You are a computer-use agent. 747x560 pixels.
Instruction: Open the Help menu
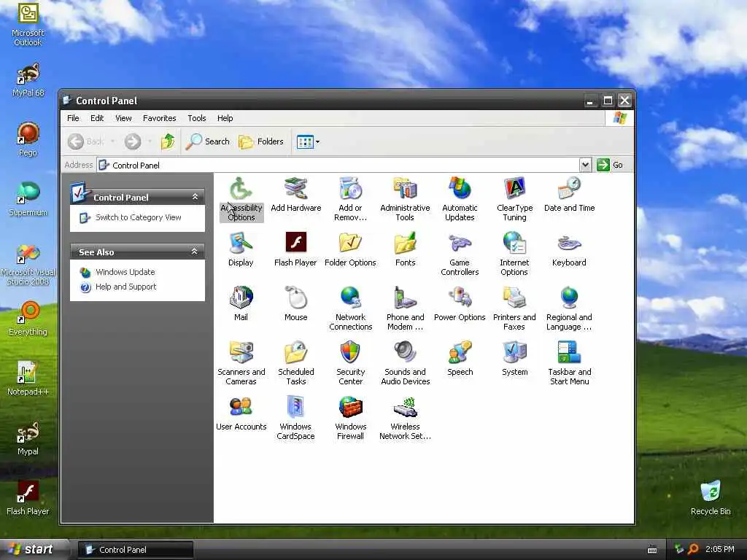pyautogui.click(x=225, y=118)
